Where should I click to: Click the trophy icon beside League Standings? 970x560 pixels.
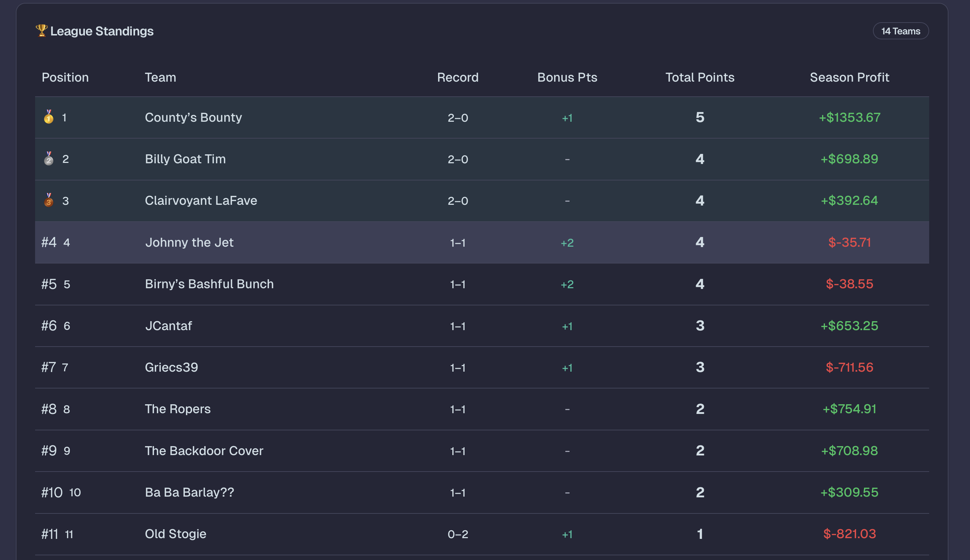(x=41, y=30)
